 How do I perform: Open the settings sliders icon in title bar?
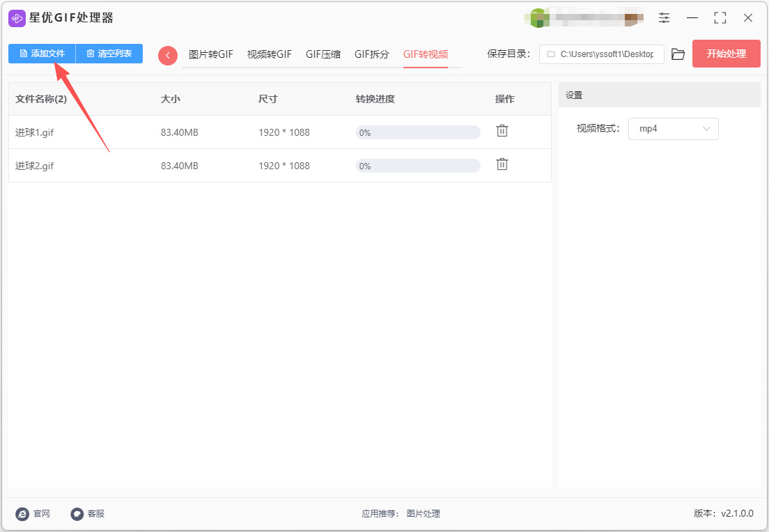tap(664, 18)
